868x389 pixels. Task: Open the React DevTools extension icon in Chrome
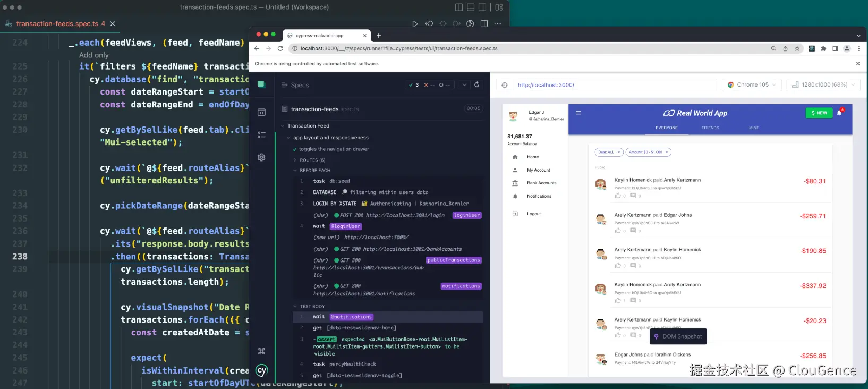coord(812,48)
